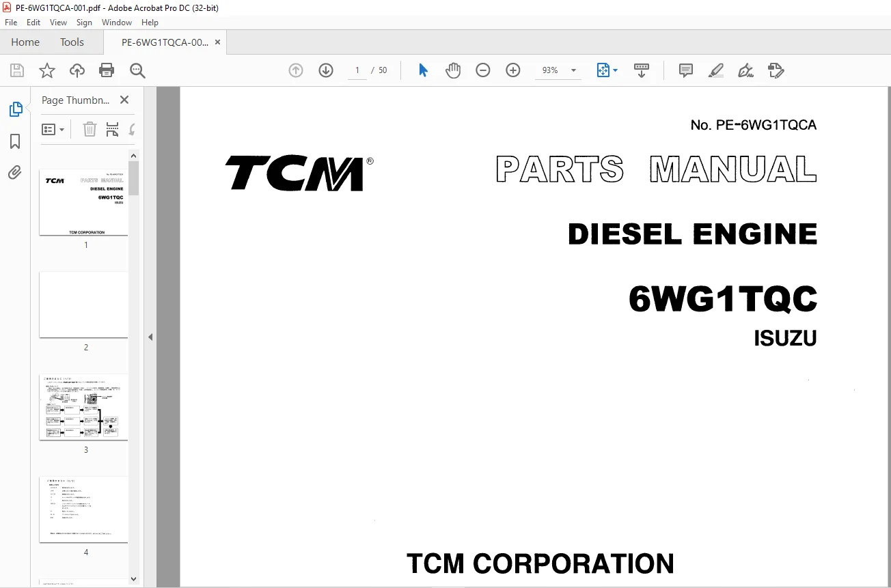
Task: Zoom out with the minus icon
Action: (483, 70)
